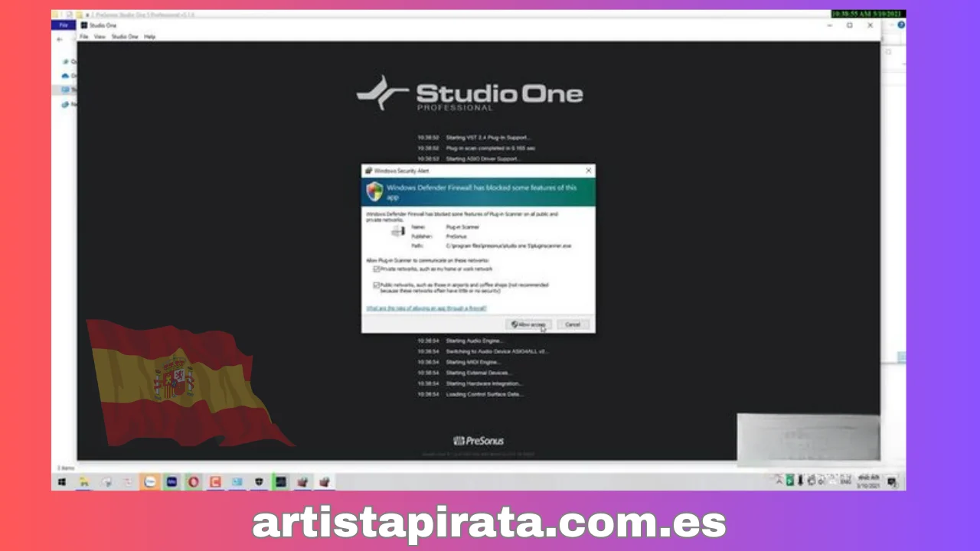Tick the Private networks checkbox
This screenshot has height=551, width=980.
click(377, 269)
